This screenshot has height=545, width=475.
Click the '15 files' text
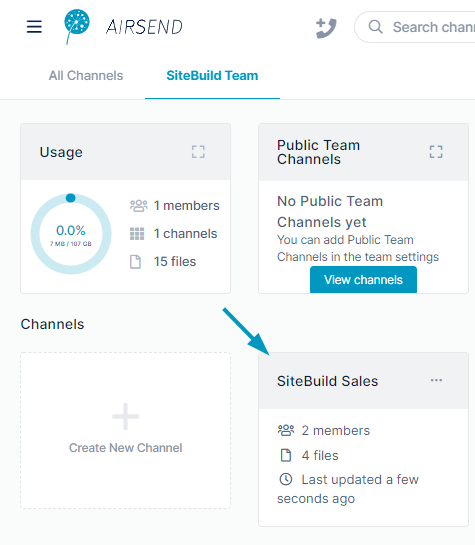(x=175, y=261)
